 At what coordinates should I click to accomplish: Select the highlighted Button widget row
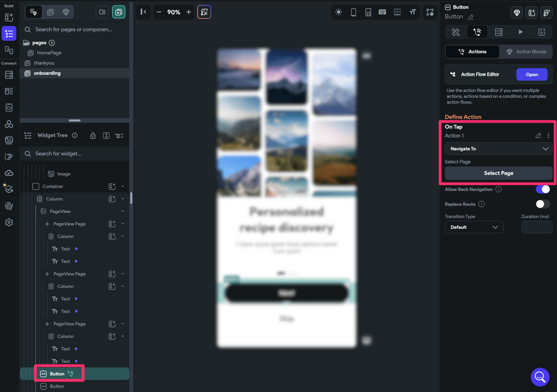(x=75, y=374)
